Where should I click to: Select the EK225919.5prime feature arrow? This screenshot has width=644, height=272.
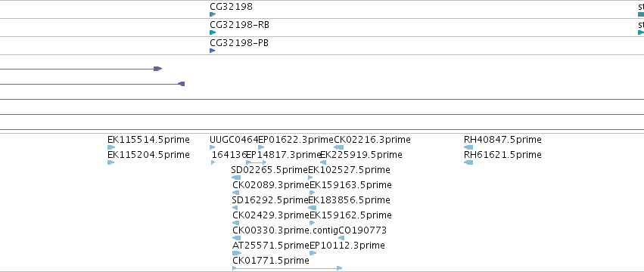pyautogui.click(x=323, y=162)
